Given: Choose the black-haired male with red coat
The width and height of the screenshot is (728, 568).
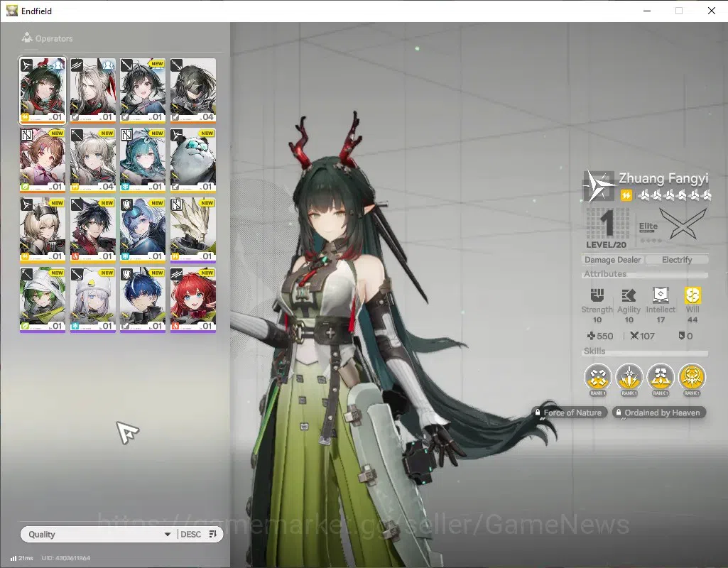Looking at the screenshot, I should [93, 230].
